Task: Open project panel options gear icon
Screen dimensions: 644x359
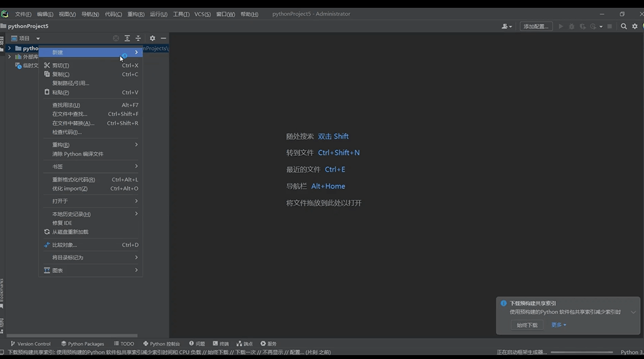Action: pyautogui.click(x=152, y=38)
